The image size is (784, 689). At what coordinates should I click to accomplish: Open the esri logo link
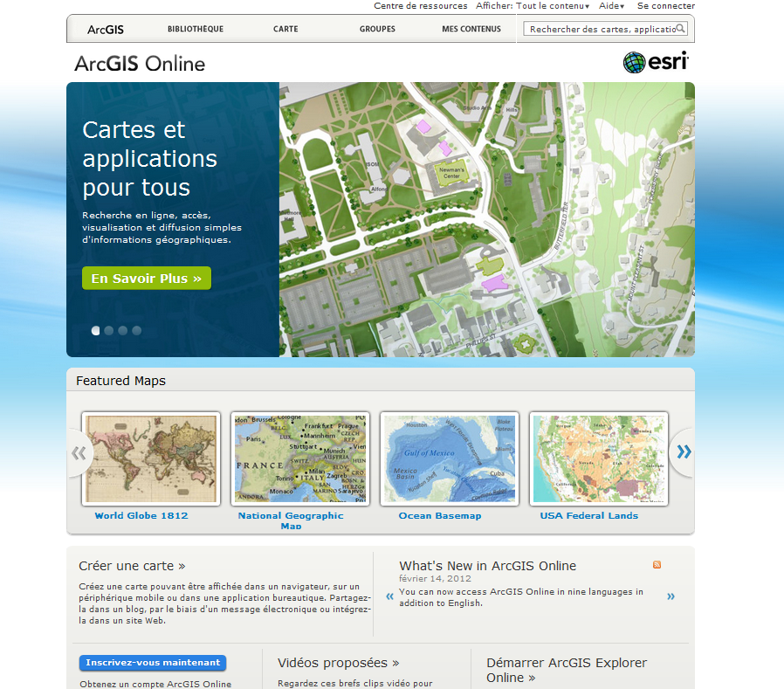click(656, 62)
